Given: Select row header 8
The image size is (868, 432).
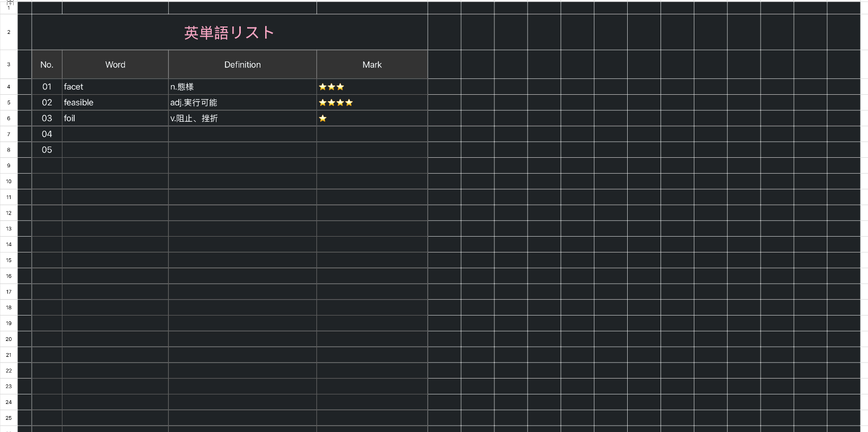Looking at the screenshot, I should pos(8,150).
